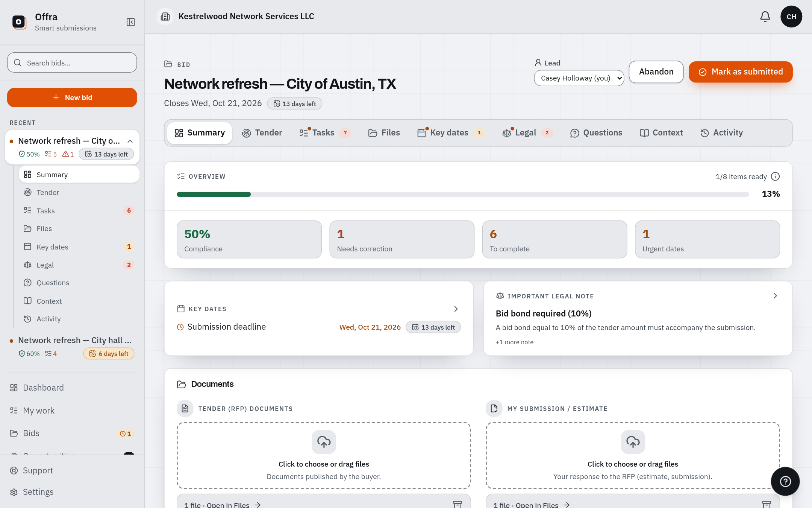Open My work in the sidebar
The image size is (812, 508).
coord(72,411)
